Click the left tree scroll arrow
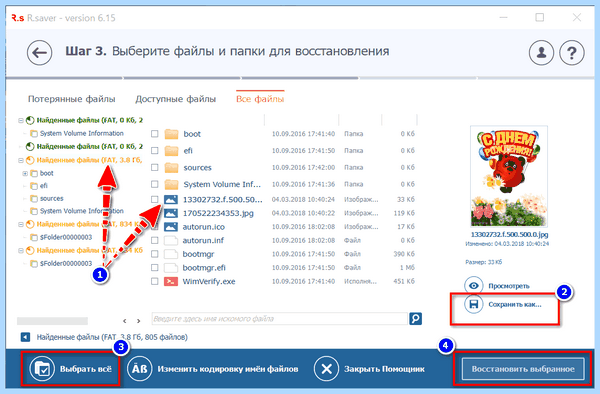 point(125,321)
